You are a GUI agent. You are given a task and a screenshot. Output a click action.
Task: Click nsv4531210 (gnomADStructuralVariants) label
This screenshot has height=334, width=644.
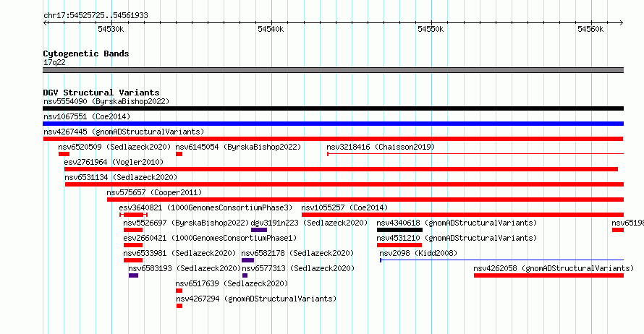[x=457, y=238]
